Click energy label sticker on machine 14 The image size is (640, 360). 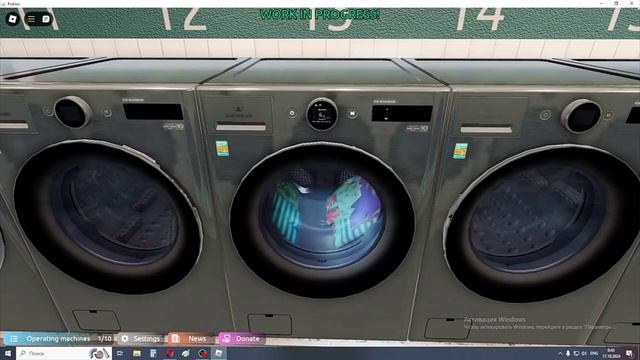click(x=460, y=151)
